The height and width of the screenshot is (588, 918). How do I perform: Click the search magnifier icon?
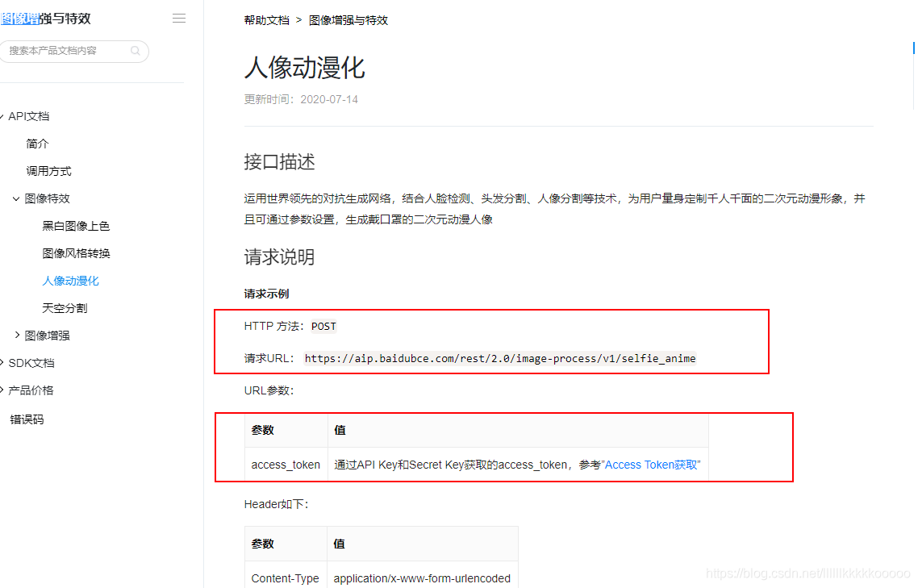135,51
